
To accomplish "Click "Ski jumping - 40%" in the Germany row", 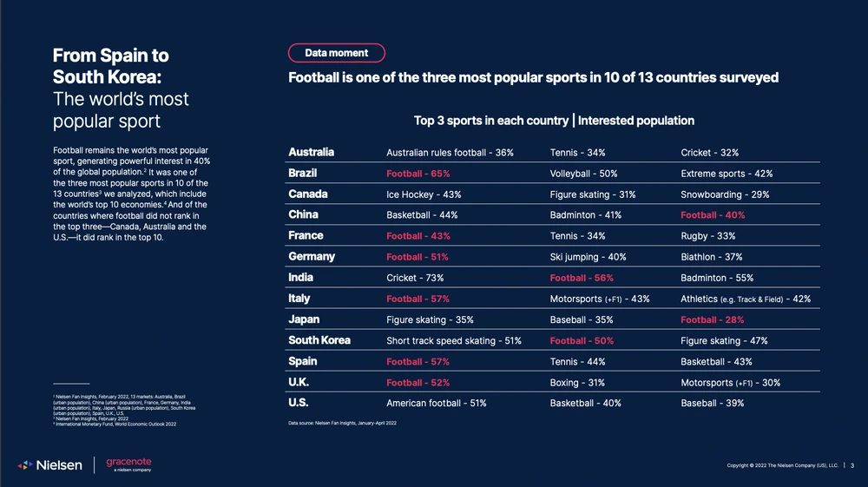I will click(x=588, y=257).
